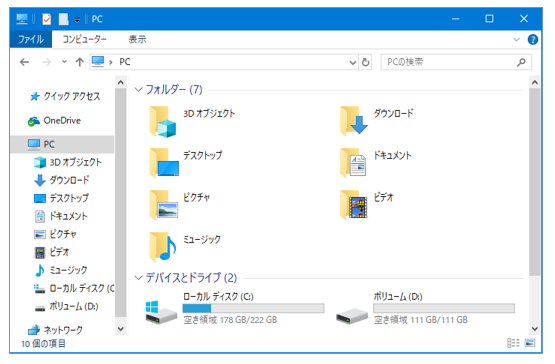Image resolution: width=555 pixels, height=364 pixels.
Task: Click the New folder icon in title bar
Action: [63, 19]
